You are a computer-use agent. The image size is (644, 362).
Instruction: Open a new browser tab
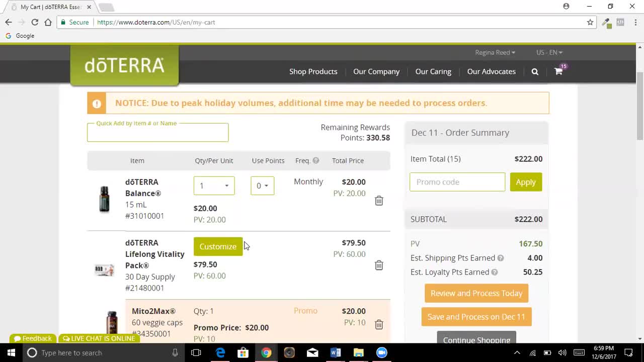[x=106, y=8]
